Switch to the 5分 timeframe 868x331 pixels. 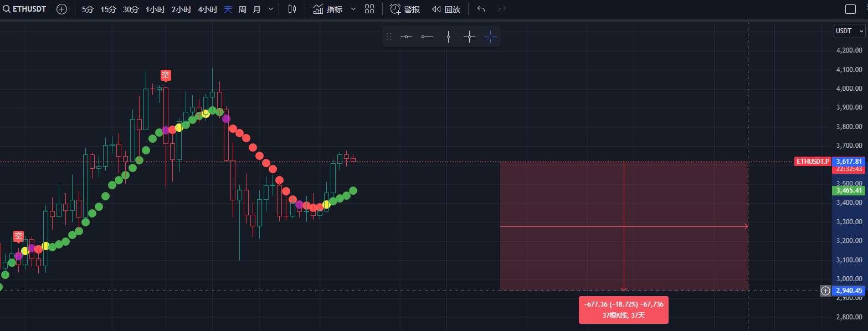(88, 9)
